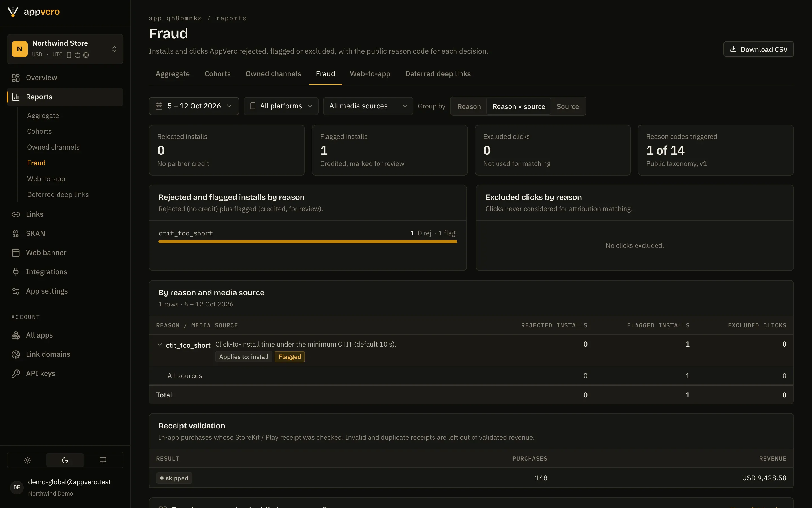The height and width of the screenshot is (508, 812).
Task: Click the Northwind Store N badge
Action: 20,49
